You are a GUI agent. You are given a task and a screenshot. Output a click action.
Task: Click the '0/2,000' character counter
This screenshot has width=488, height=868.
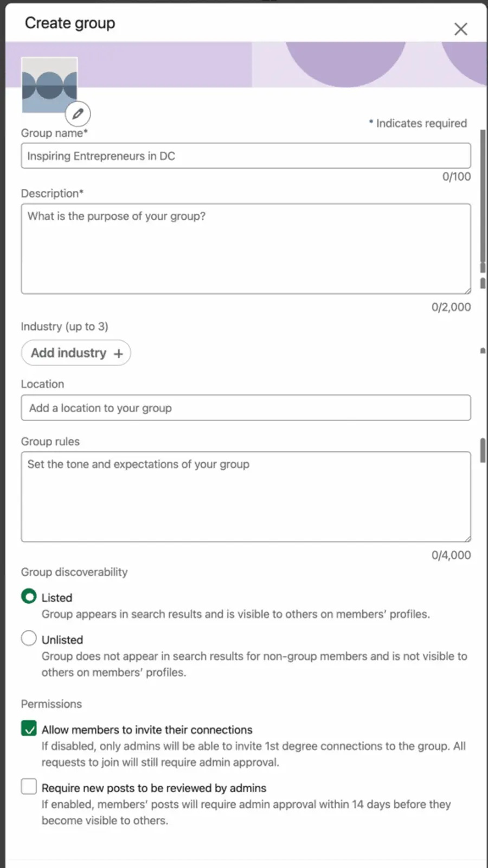451,307
